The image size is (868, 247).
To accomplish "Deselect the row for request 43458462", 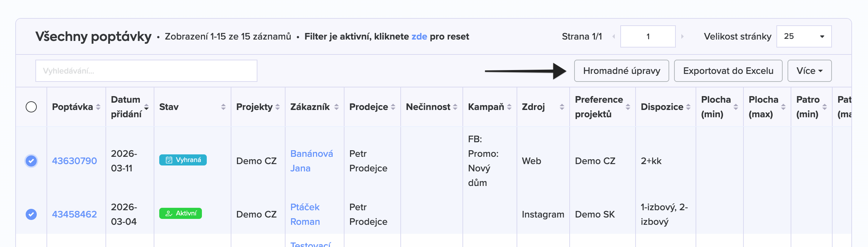I will pos(31,214).
